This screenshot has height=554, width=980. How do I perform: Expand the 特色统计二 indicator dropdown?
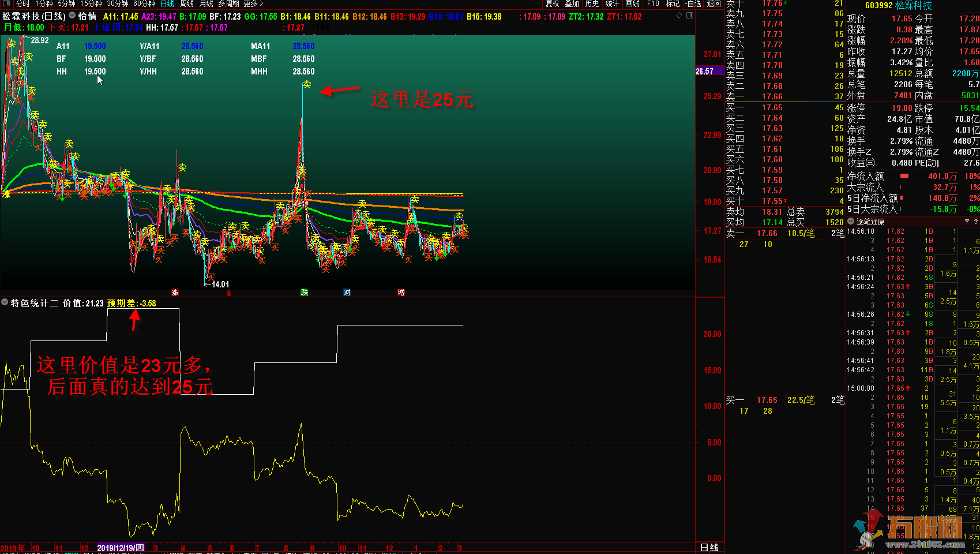click(x=5, y=302)
